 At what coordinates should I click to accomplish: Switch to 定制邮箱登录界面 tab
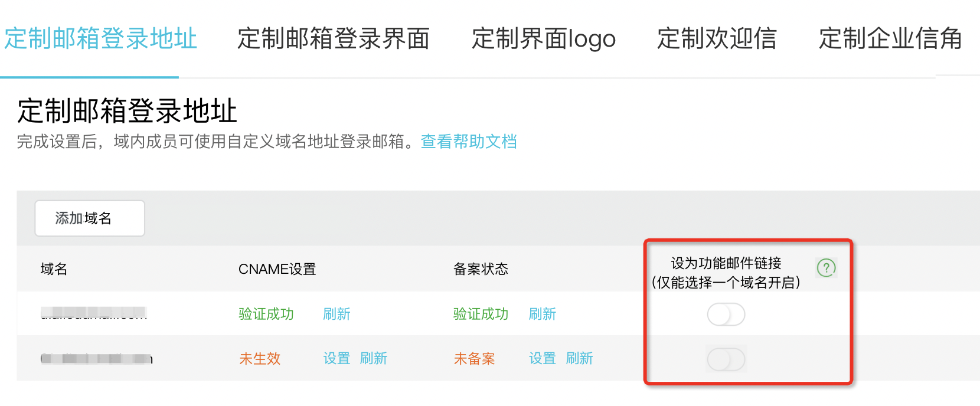tap(333, 39)
